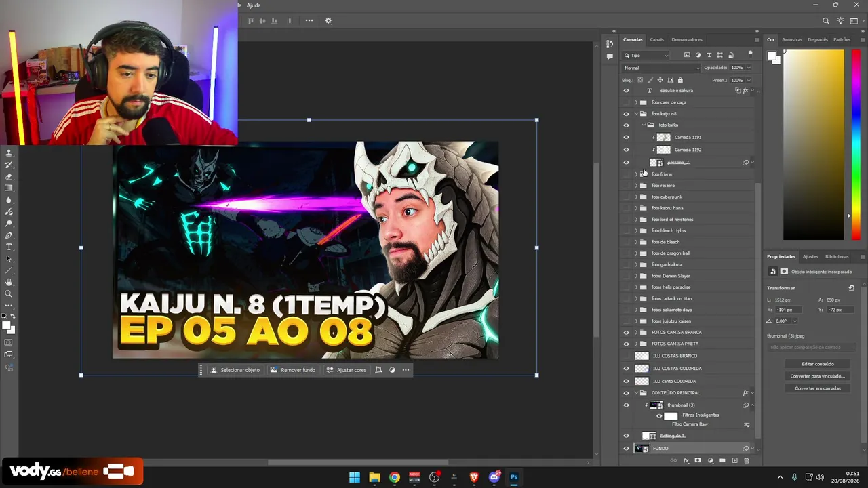Open the Ajuda menu
868x488 pixels.
pos(254,5)
